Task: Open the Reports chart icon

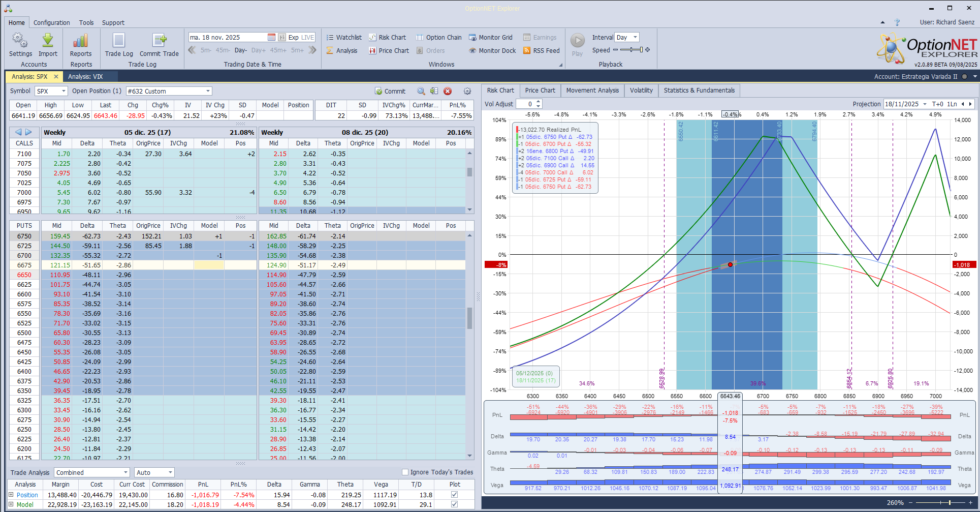Action: click(81, 41)
